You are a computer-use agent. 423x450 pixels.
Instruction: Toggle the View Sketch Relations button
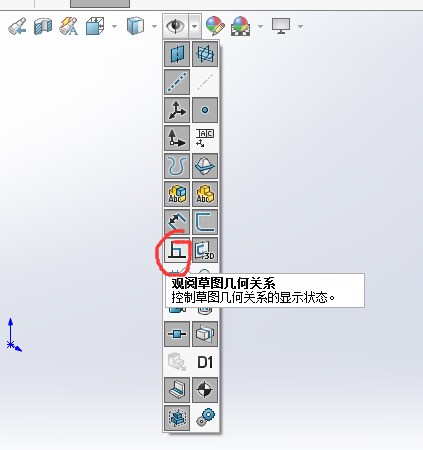coord(177,250)
